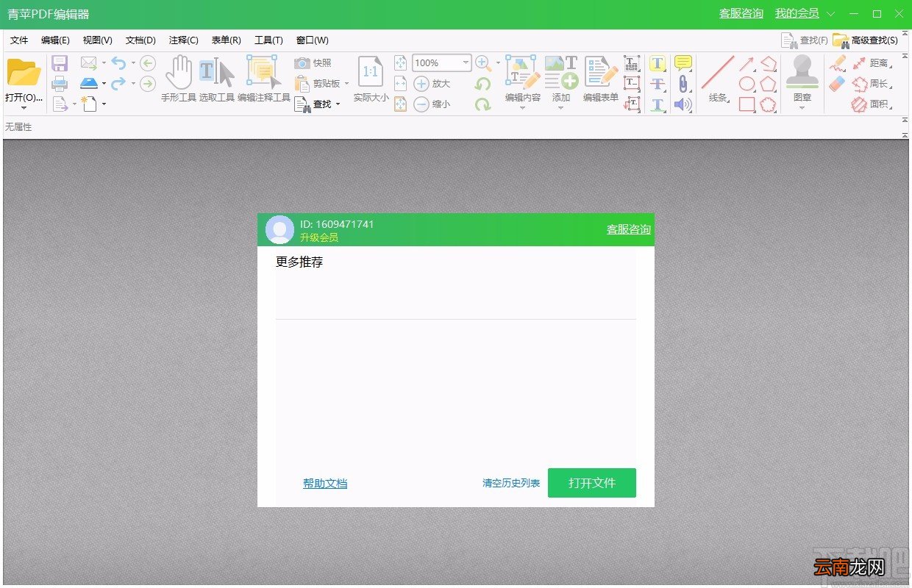Click the green Open File (打开文件) button
The image size is (912, 588).
click(x=592, y=483)
